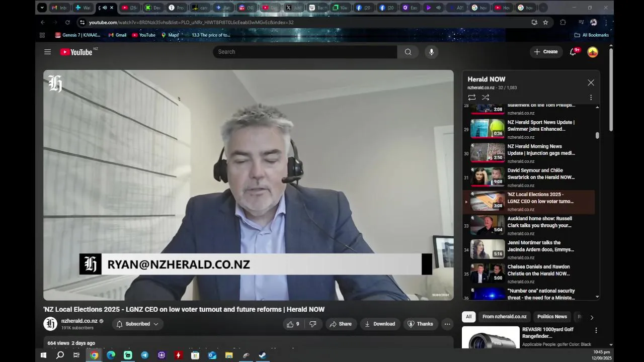644x362 pixels.
Task: Open the browser tab search dropdown
Action: [x=42, y=8]
